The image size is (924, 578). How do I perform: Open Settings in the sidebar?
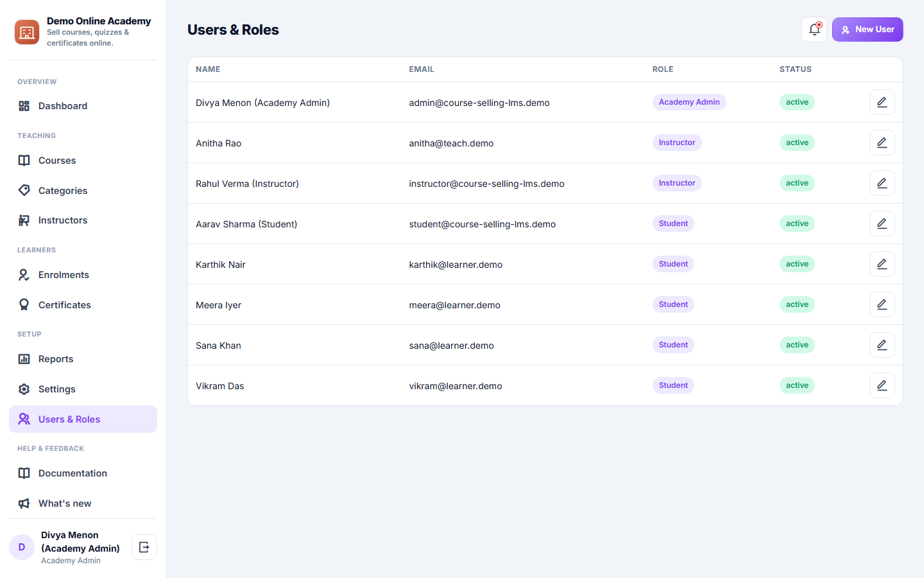[x=83, y=389]
